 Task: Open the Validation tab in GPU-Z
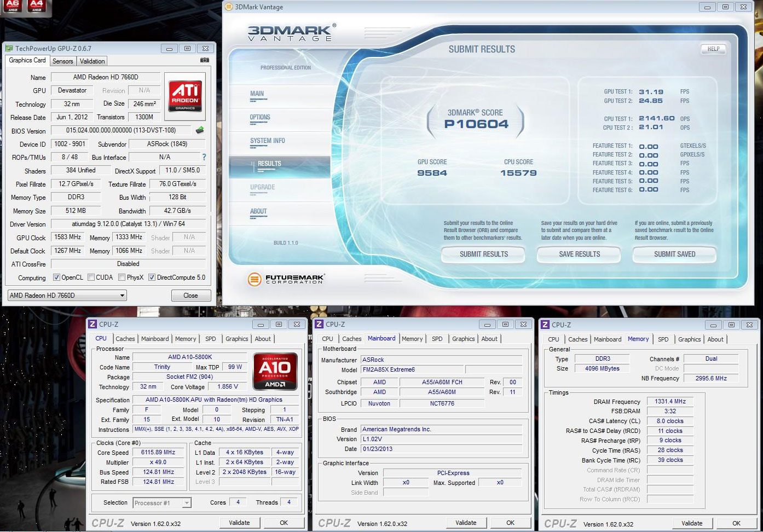pyautogui.click(x=92, y=61)
